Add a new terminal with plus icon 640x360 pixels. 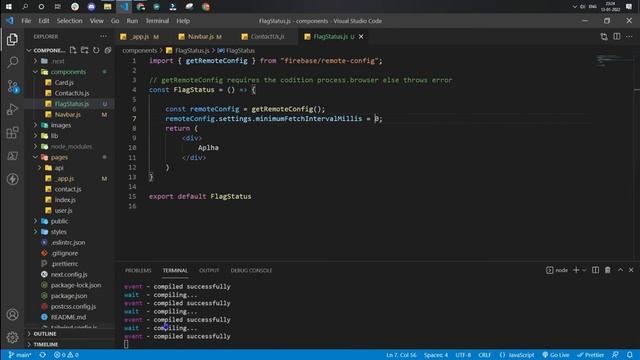(x=576, y=270)
